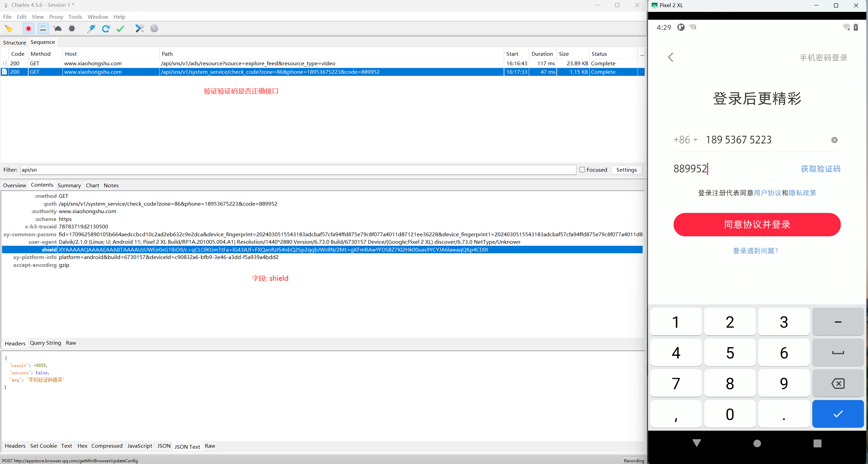868x464 pixels.
Task: Click the Validate green checkmark icon
Action: pyautogui.click(x=120, y=29)
